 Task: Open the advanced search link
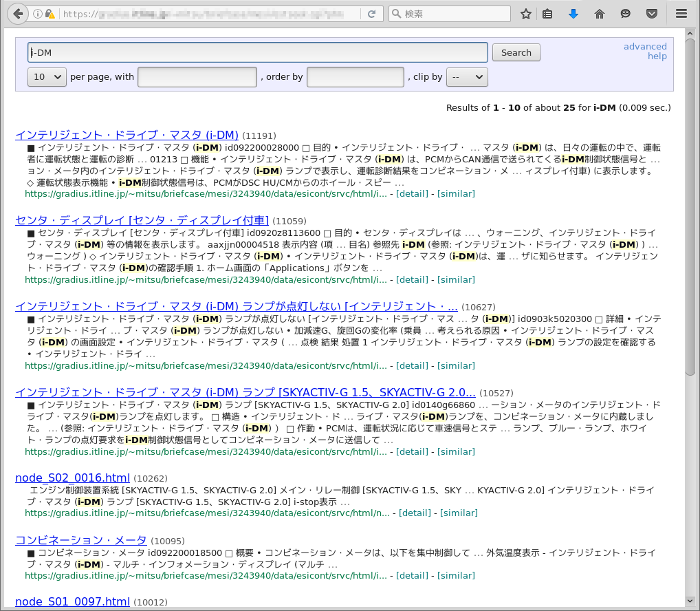click(x=645, y=47)
